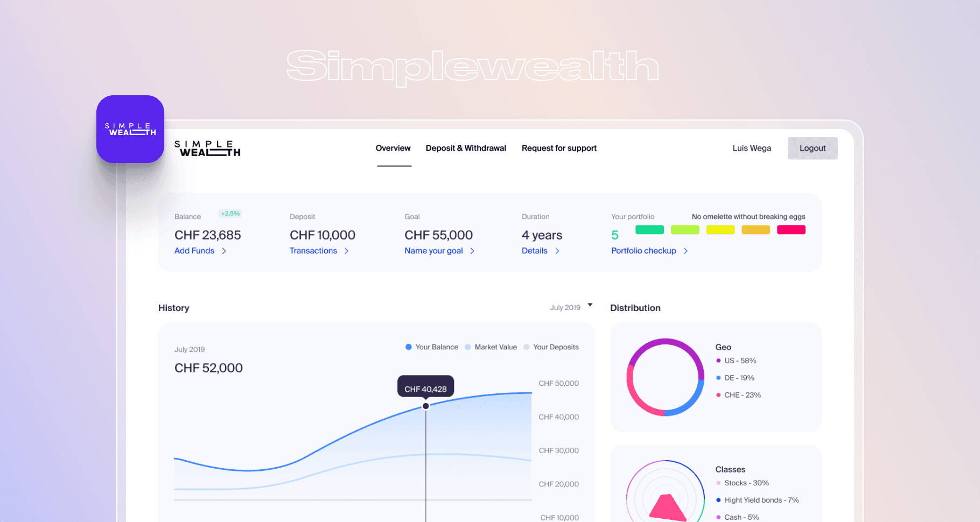This screenshot has width=980, height=522.
Task: Click the CHF 30,000 axis label
Action: (x=559, y=450)
